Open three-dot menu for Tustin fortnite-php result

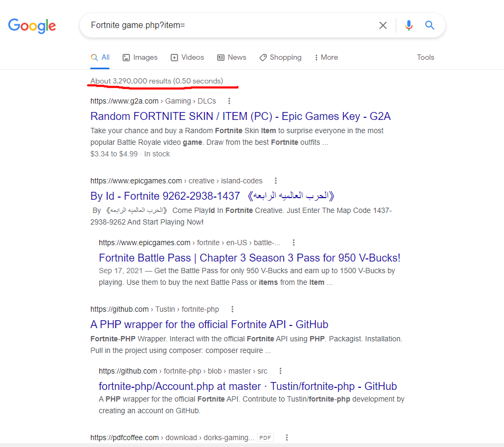pyautogui.click(x=232, y=309)
